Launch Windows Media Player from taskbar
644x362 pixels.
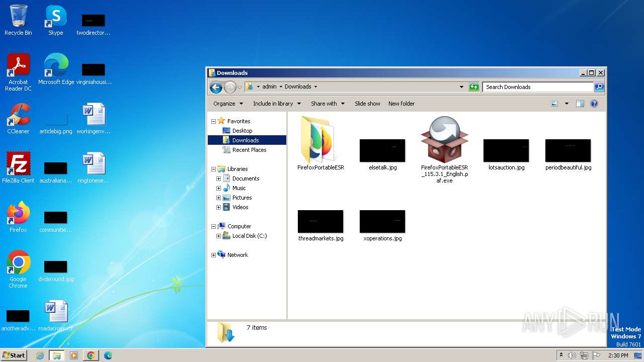(x=74, y=355)
